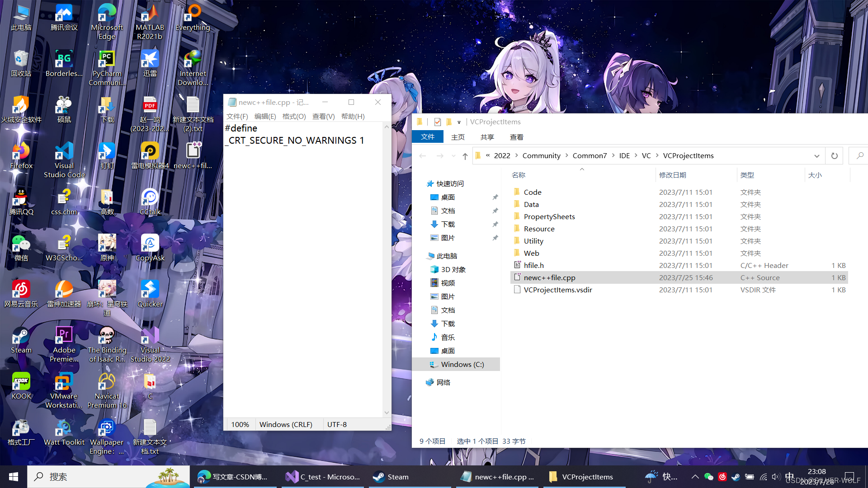Screen dimensions: 868x488
Task: Select 网络 in the navigation pane
Action: [443, 382]
